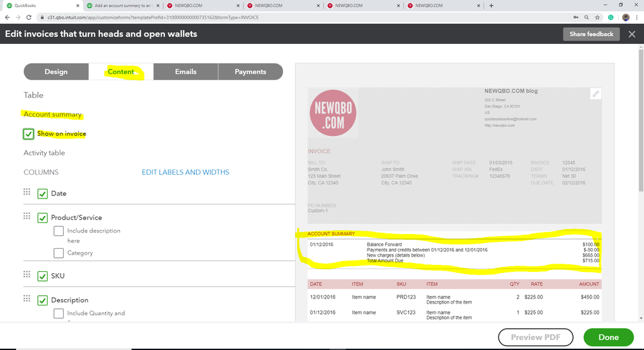
Task: Click the green Done button
Action: pyautogui.click(x=609, y=337)
